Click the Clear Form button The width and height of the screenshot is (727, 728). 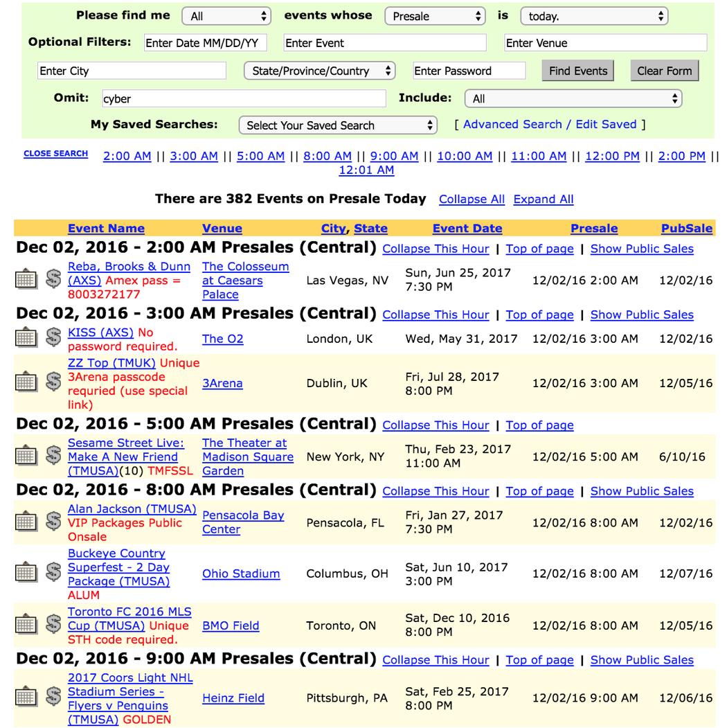coord(665,71)
